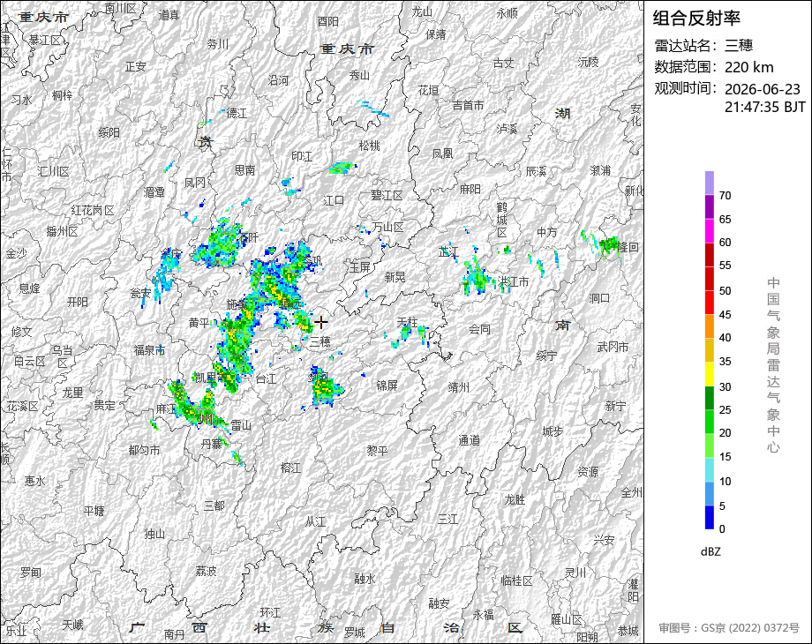Select the cyan 10–15 dBZ legend color
The width and height of the screenshot is (812, 644).
[710, 469]
